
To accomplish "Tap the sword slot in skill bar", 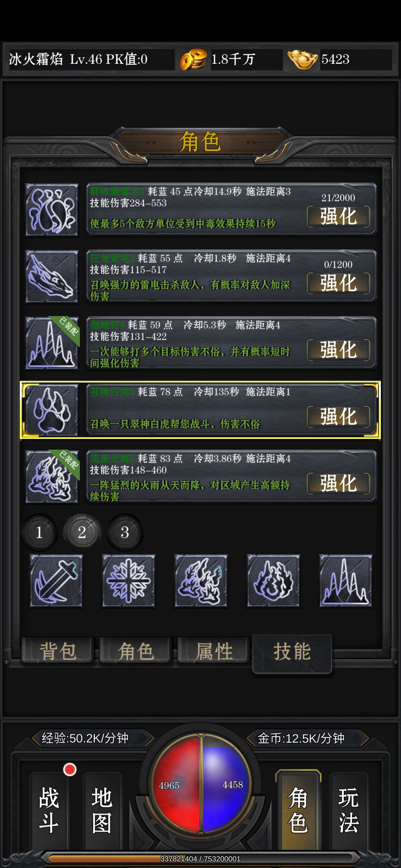I will click(x=56, y=581).
